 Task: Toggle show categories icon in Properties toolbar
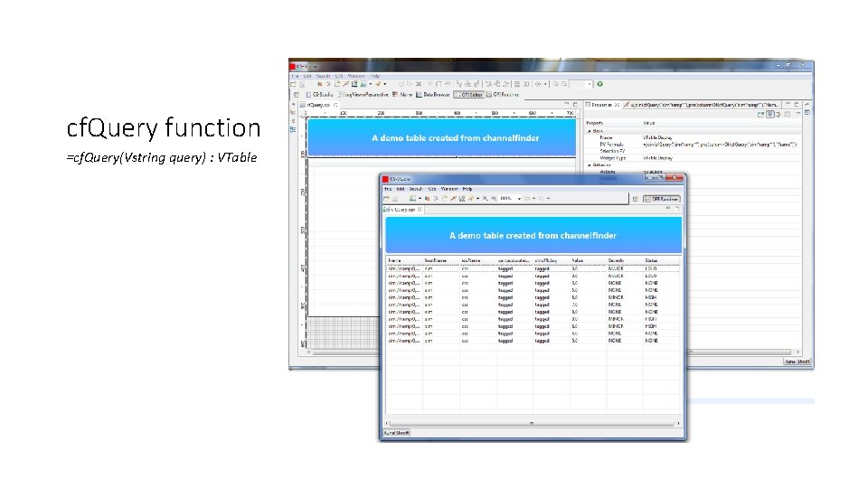[770, 115]
